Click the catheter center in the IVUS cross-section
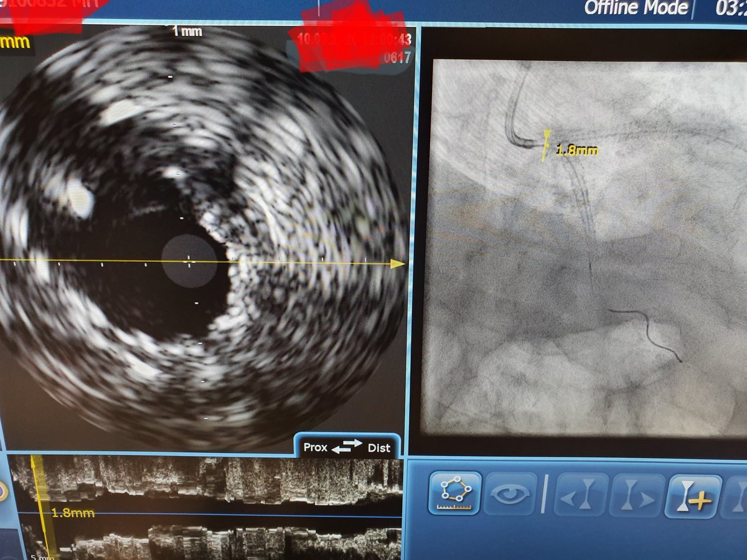This screenshot has width=747, height=560. [190, 263]
